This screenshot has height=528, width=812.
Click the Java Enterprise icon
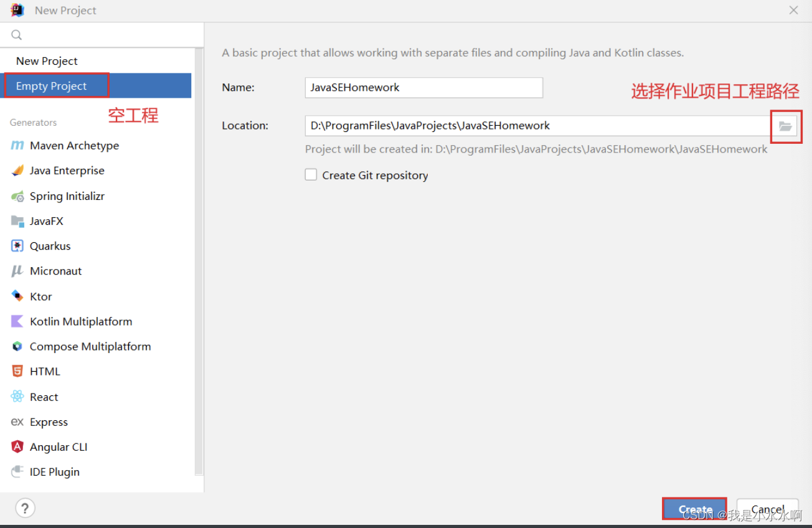click(x=17, y=171)
